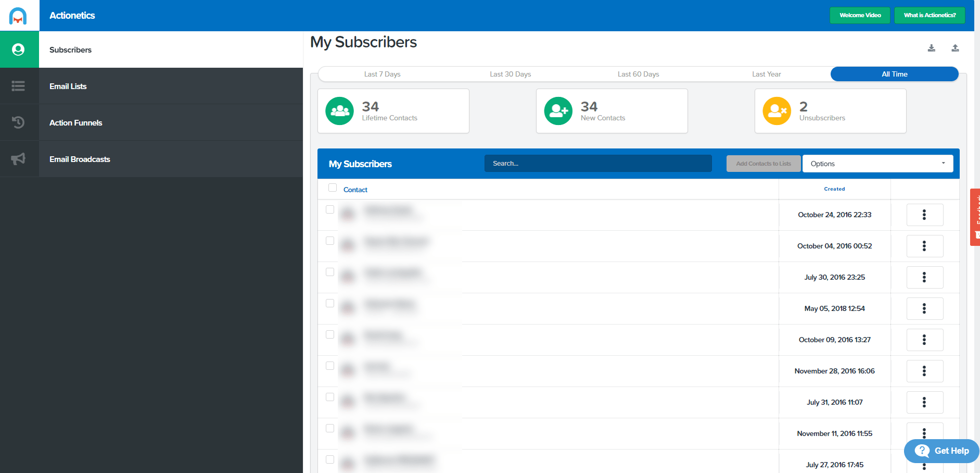Image resolution: width=980 pixels, height=473 pixels.
Task: Open row menu for May 05, 2018 12:54
Action: tap(925, 308)
